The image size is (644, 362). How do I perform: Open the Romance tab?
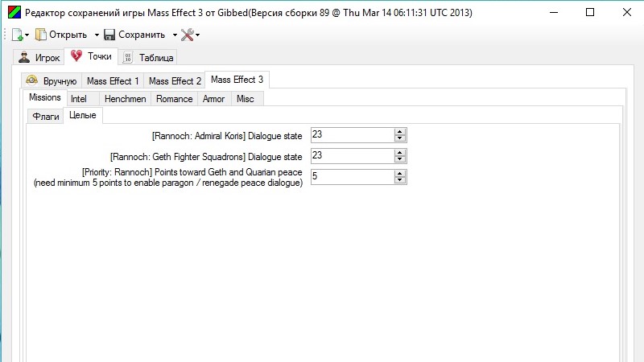174,99
